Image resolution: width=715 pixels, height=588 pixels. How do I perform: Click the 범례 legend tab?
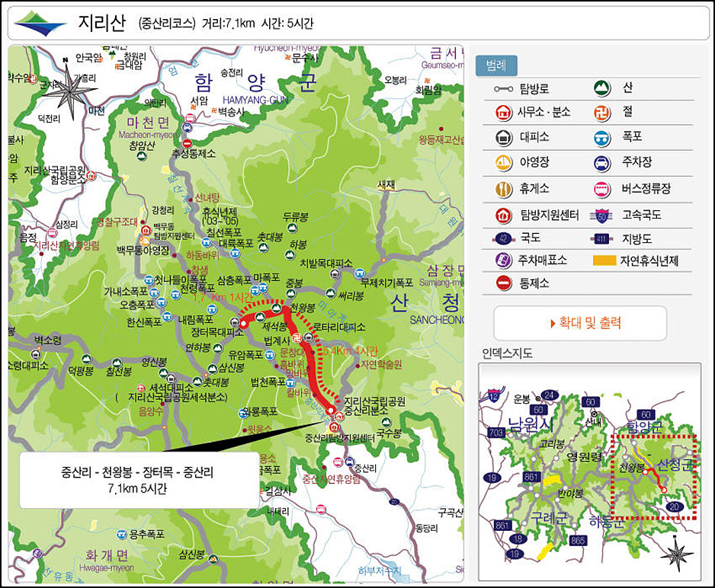click(496, 66)
